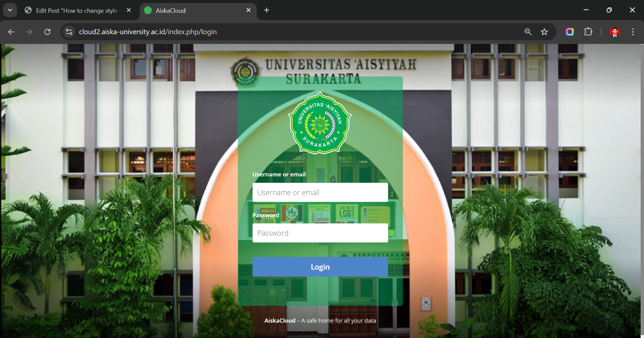644x338 pixels.
Task: Open the colorful circle extension icon
Action: coord(570,32)
